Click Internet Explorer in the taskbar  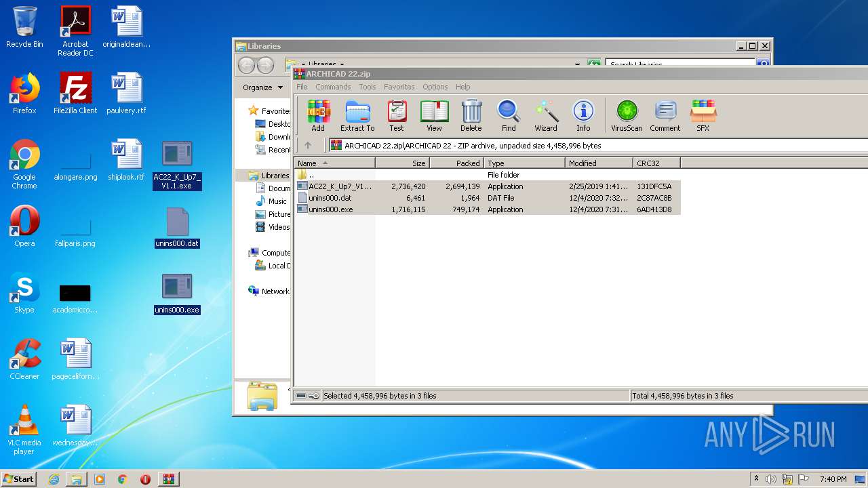tap(54, 479)
